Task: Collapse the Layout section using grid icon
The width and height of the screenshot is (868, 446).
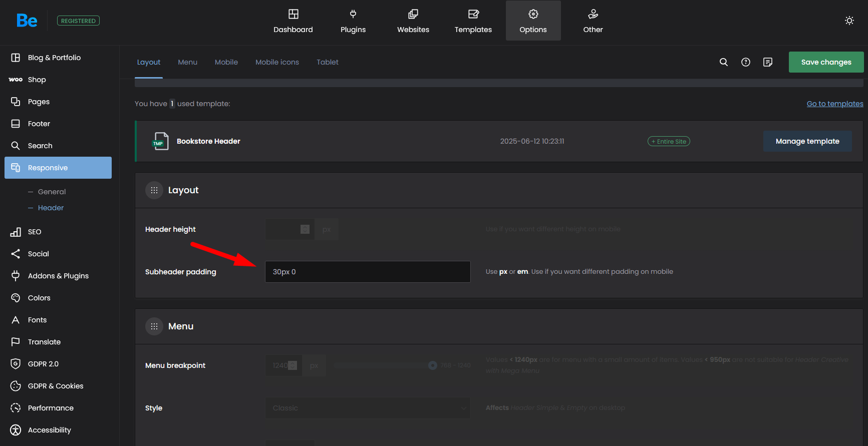Action: [x=154, y=190]
